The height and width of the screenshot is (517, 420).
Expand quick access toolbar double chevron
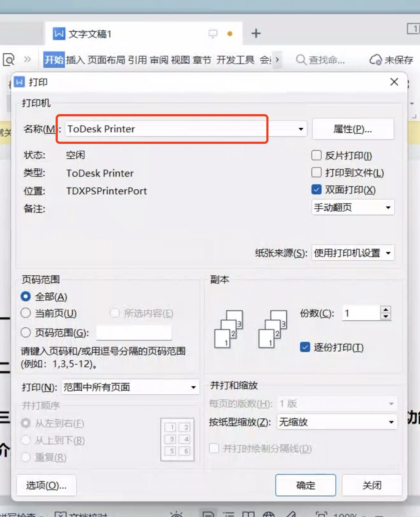click(x=27, y=59)
